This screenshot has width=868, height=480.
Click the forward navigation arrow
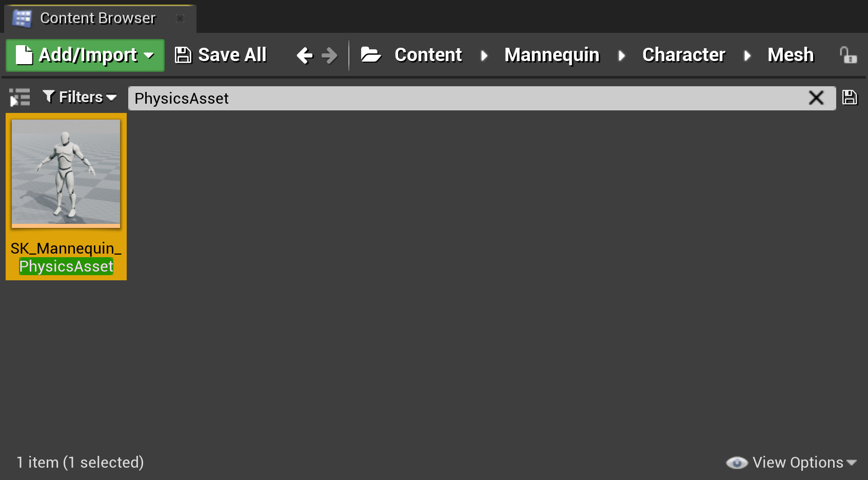[330, 55]
